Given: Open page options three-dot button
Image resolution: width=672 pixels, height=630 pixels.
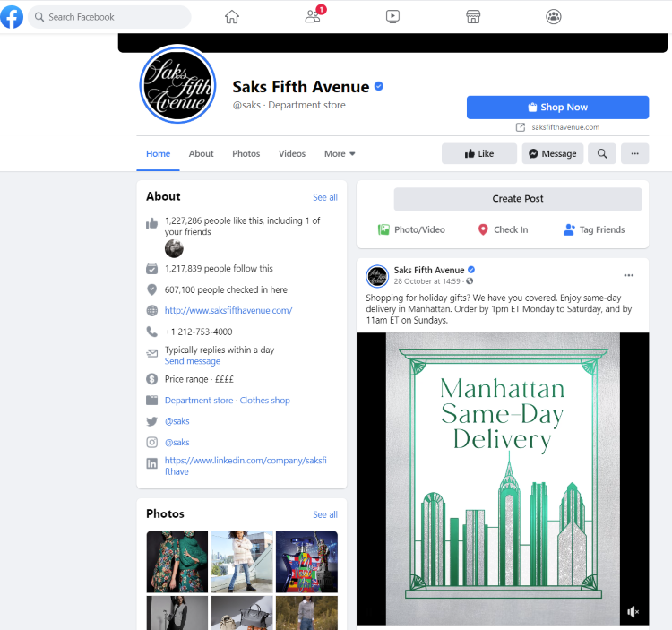Looking at the screenshot, I should point(634,153).
